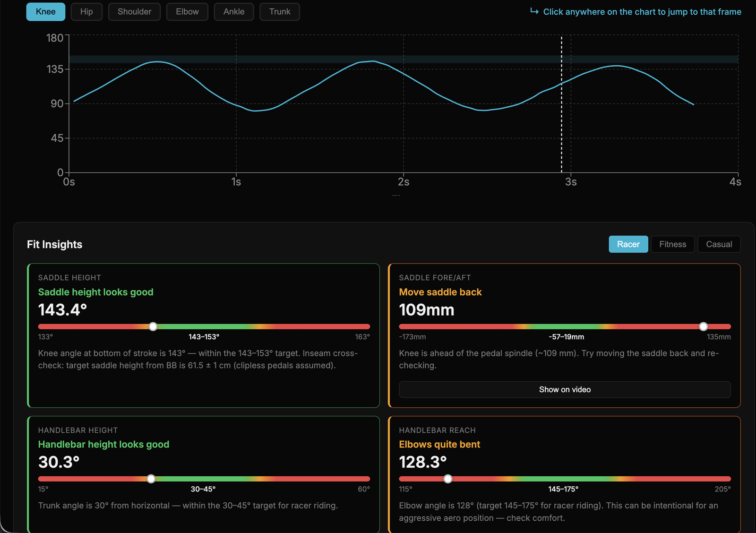Click the saddle height slider handle
The height and width of the screenshot is (533, 756).
tap(153, 327)
